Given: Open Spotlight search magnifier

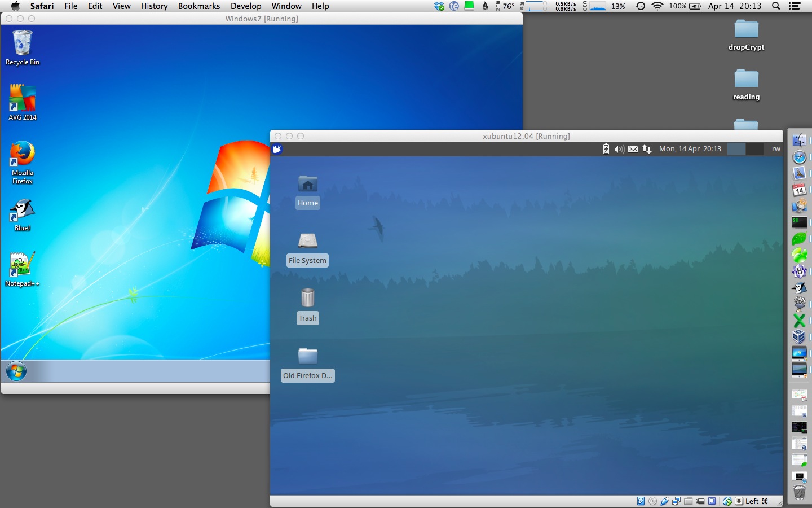Looking at the screenshot, I should click(776, 6).
